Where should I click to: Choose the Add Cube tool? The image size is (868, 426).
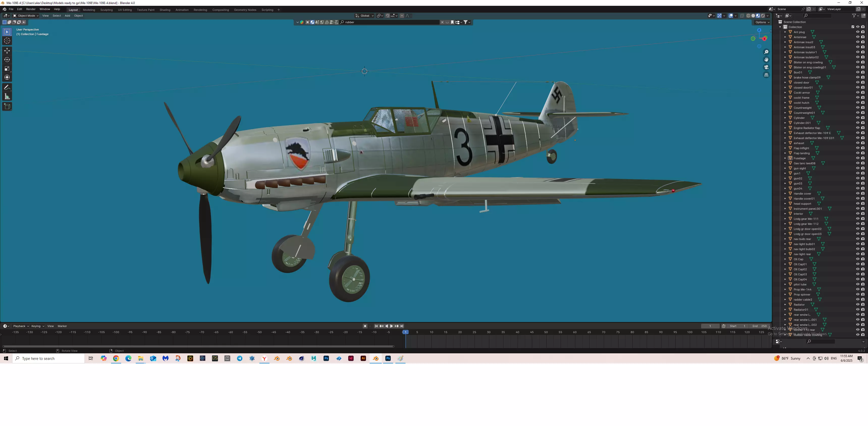(x=7, y=107)
